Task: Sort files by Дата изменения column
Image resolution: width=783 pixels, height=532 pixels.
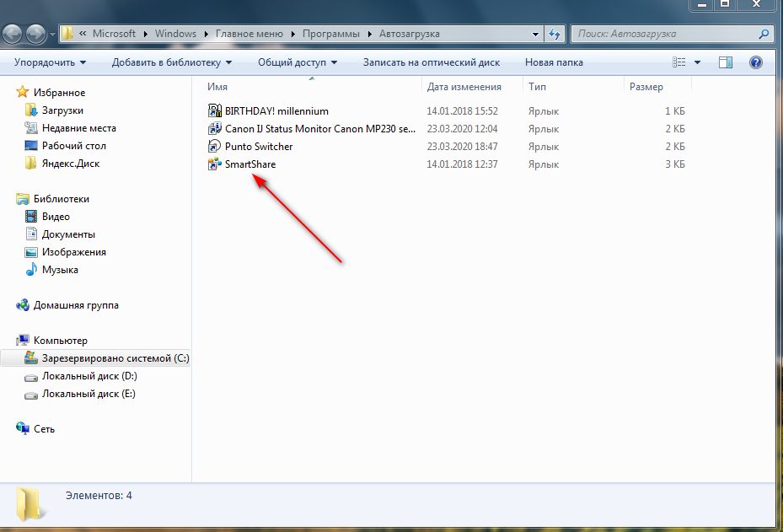Action: coord(464,87)
